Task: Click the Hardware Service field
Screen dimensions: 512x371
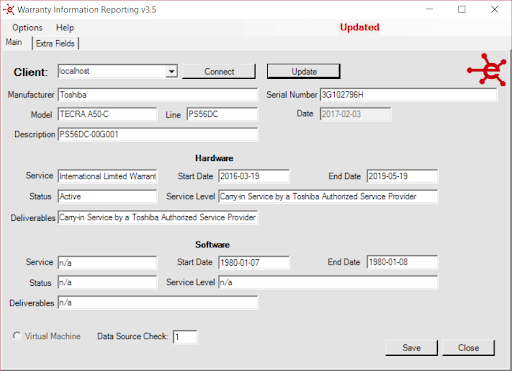Action: (x=107, y=176)
